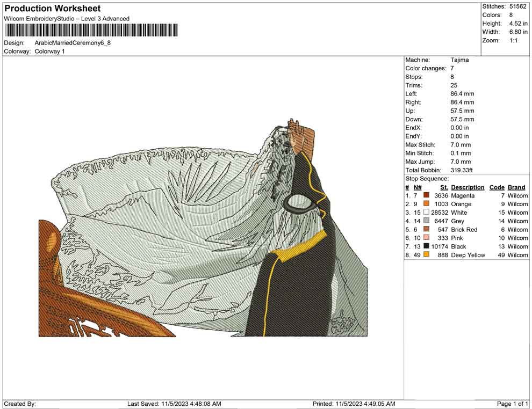Select the 'Deep Yellow' description text
Viewport: 532px width, 409px height.
pos(468,255)
